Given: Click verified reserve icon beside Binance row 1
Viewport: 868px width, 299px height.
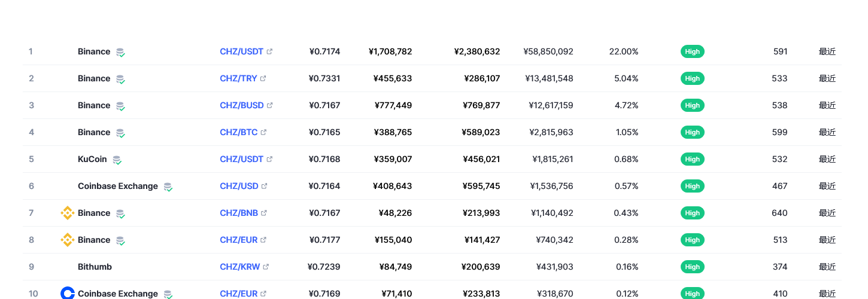Looking at the screenshot, I should (x=120, y=52).
